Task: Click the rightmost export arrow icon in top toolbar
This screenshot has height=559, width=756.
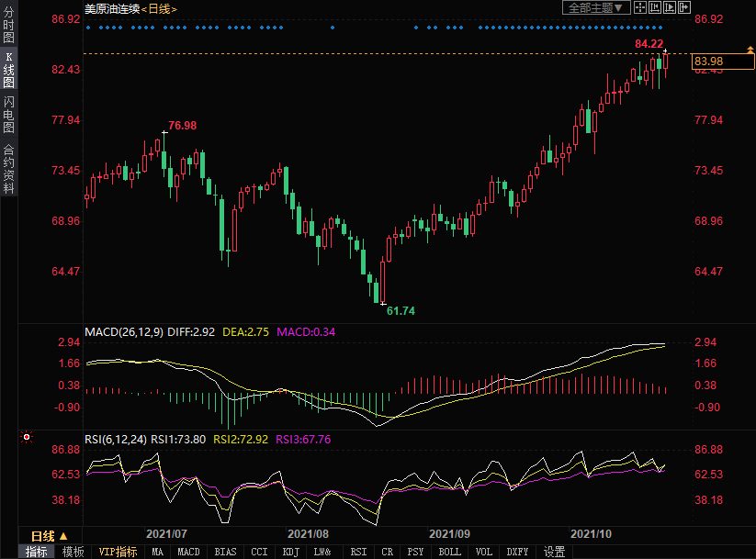Action: [x=683, y=7]
